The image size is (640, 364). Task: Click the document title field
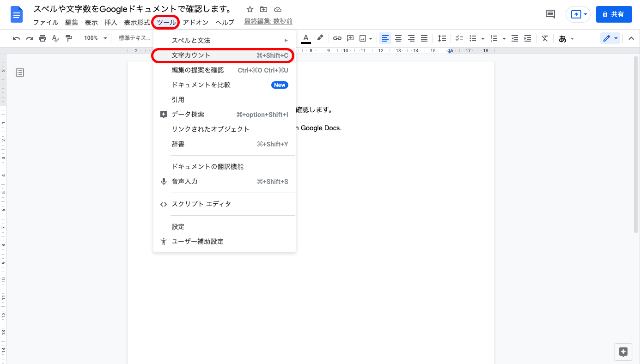click(x=133, y=9)
